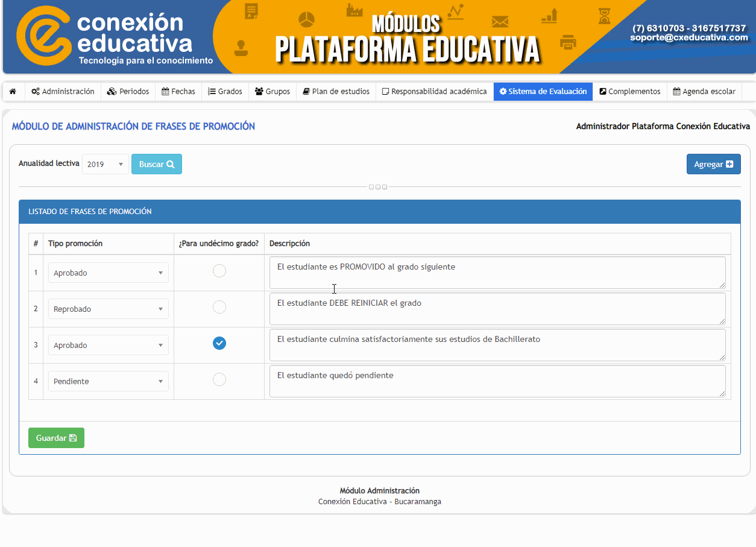Click resize handle of Bachillerato description box
The width and height of the screenshot is (756, 547).
click(x=722, y=357)
